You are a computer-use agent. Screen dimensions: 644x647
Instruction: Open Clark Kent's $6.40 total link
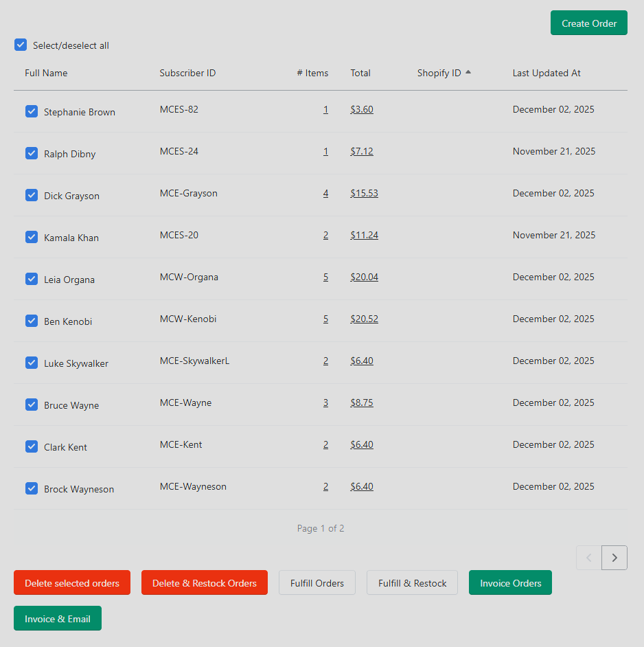(x=362, y=444)
